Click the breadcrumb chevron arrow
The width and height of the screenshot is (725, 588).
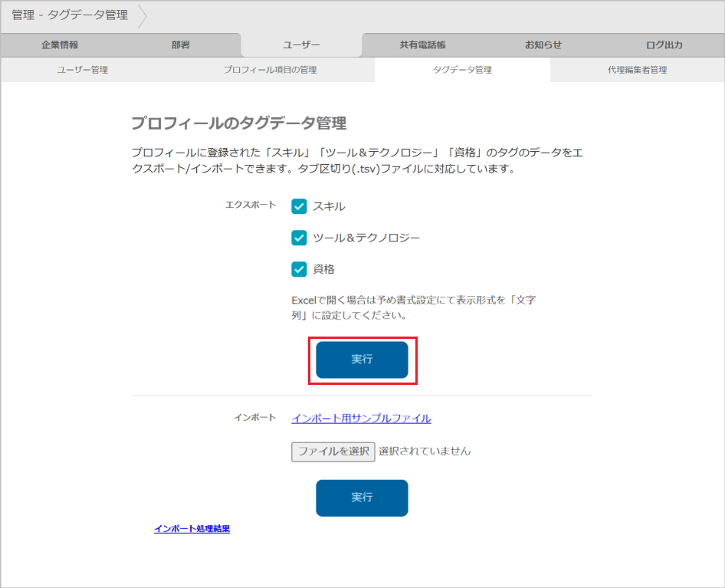[143, 15]
